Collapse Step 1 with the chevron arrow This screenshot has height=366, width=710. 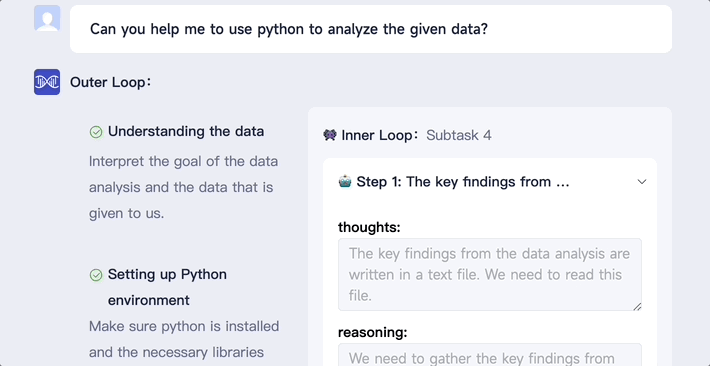(x=642, y=182)
